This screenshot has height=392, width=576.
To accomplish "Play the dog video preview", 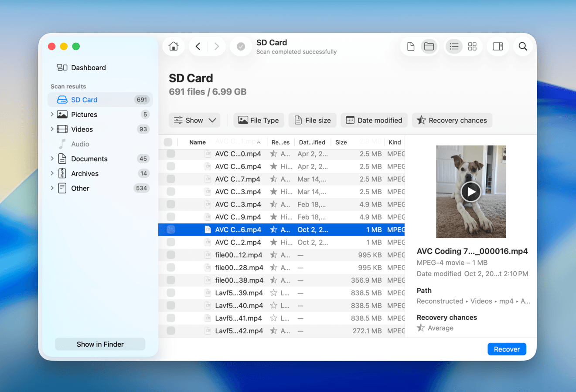I will click(x=471, y=192).
